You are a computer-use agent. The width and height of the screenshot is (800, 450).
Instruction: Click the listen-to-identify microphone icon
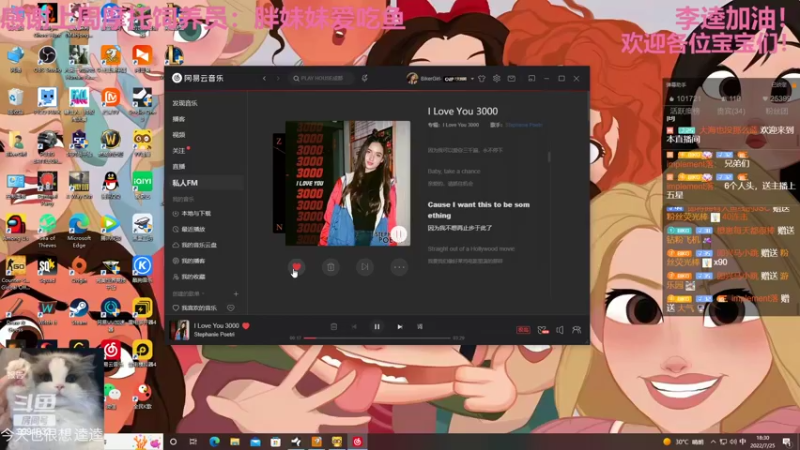(365, 78)
